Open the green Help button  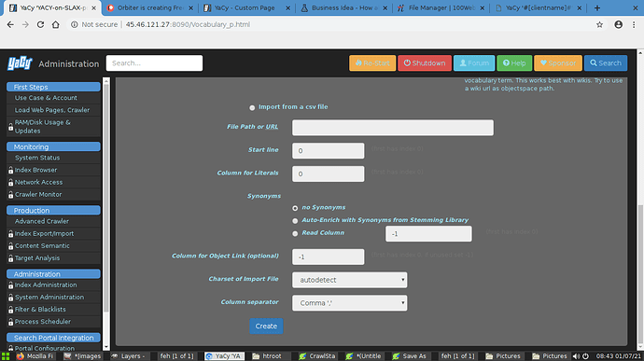point(514,63)
